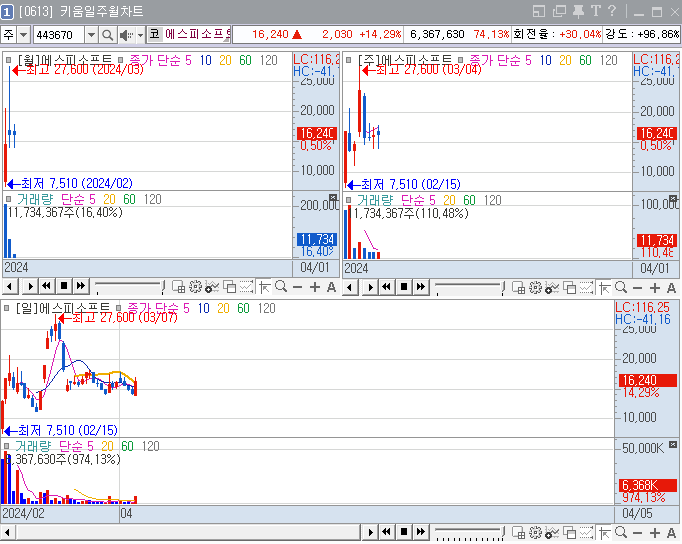This screenshot has width=682, height=544.
Task: Click the slider handle in weekly chart toolbar
Action: pyautogui.click(x=503, y=287)
